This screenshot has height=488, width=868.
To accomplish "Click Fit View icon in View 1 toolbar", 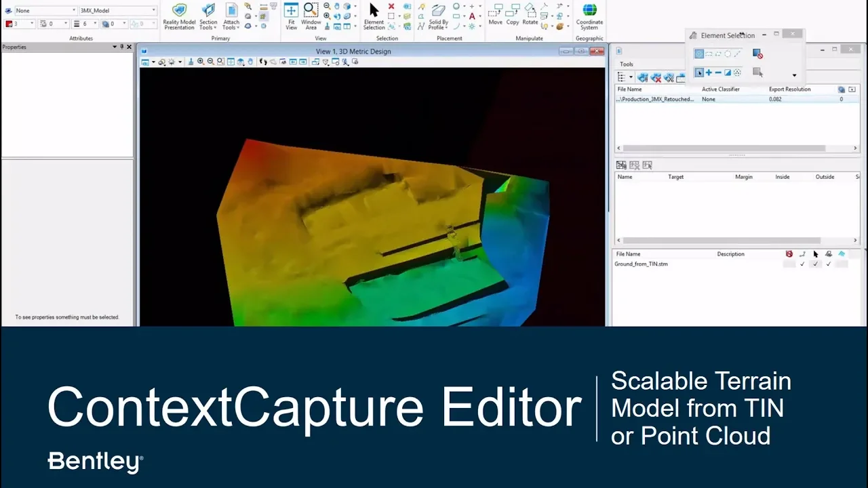I will pos(231,62).
